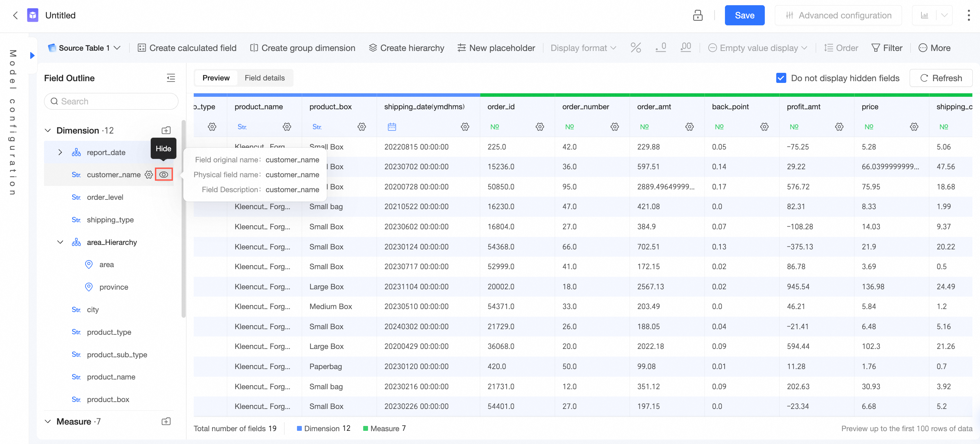This screenshot has height=444, width=980.
Task: Click the increase decimal places icon
Action: [685, 48]
